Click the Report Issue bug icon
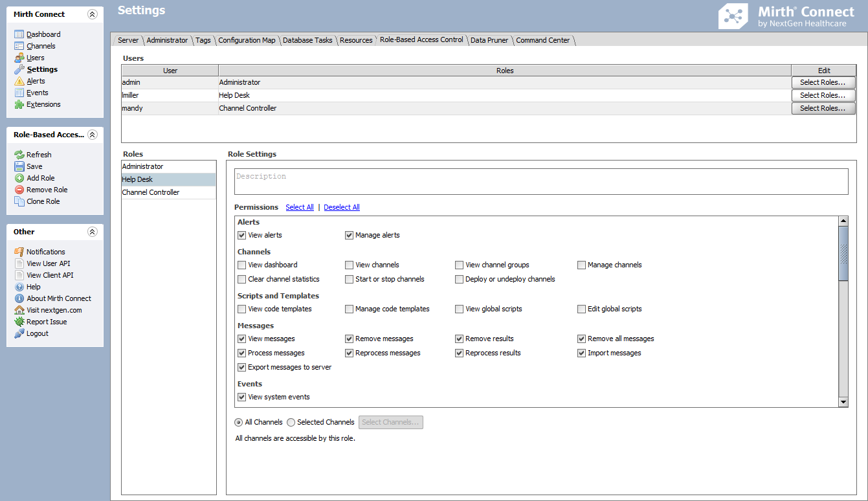 tap(19, 322)
